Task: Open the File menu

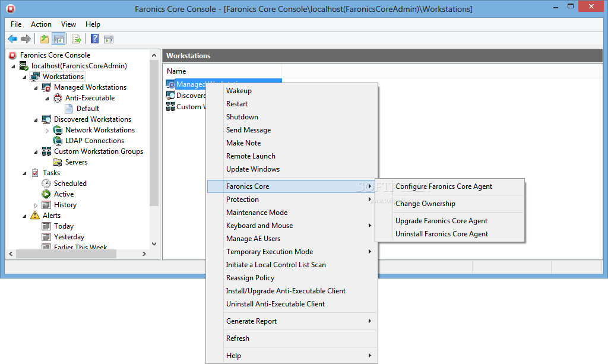Action: pos(16,24)
